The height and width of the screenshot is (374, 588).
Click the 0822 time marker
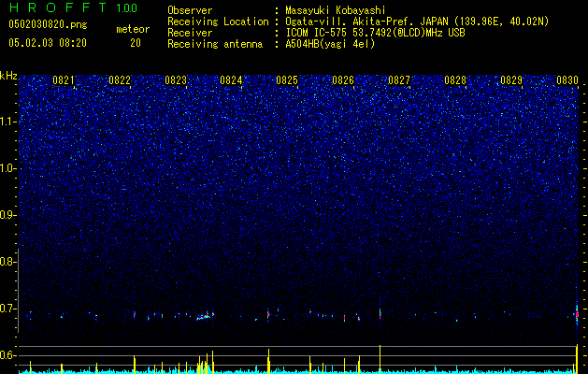[120, 80]
